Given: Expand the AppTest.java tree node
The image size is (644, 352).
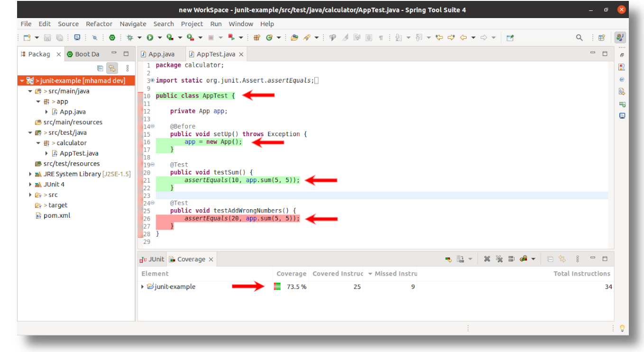Looking at the screenshot, I should pyautogui.click(x=46, y=153).
